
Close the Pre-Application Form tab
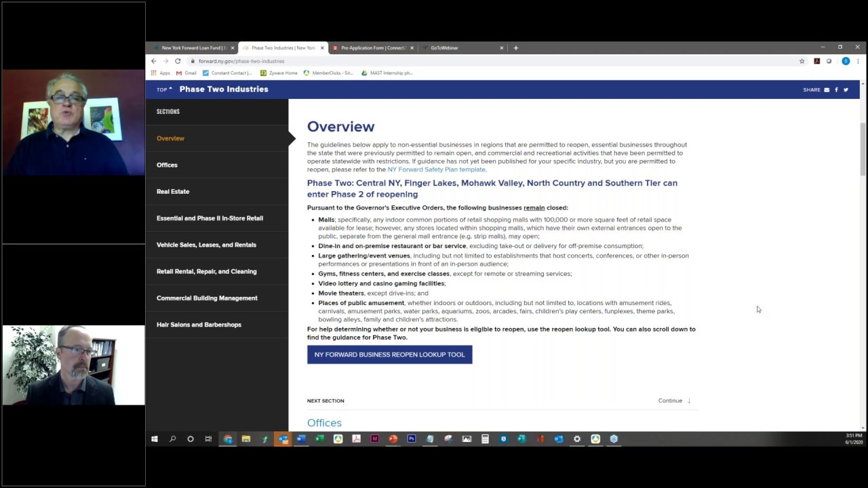pyautogui.click(x=412, y=48)
